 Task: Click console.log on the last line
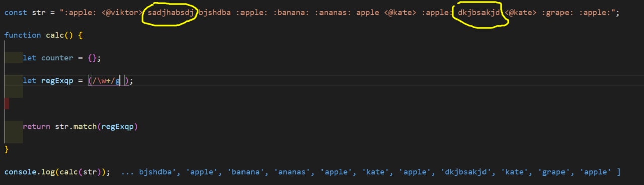[29, 172]
